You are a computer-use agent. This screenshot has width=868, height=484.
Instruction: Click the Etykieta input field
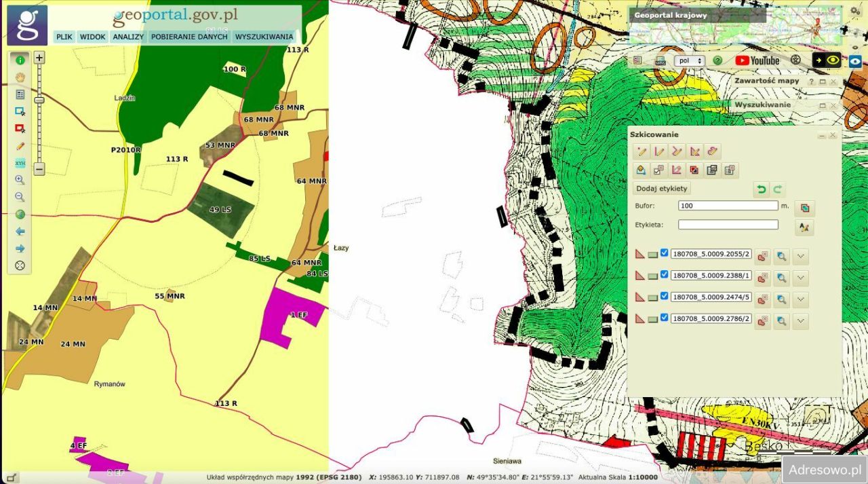[728, 225]
